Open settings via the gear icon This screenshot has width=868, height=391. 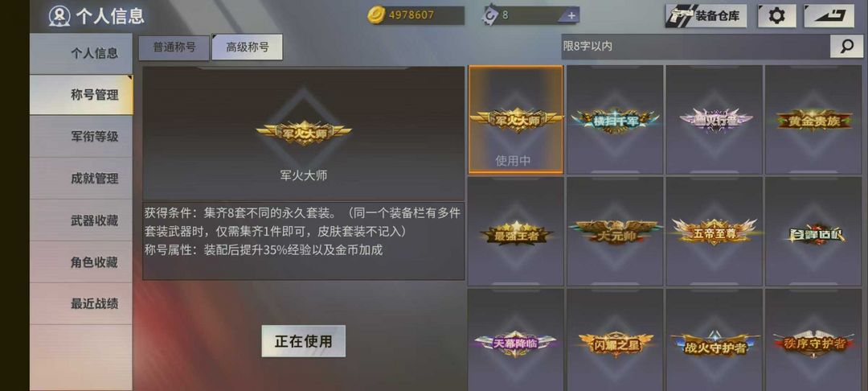(x=776, y=16)
